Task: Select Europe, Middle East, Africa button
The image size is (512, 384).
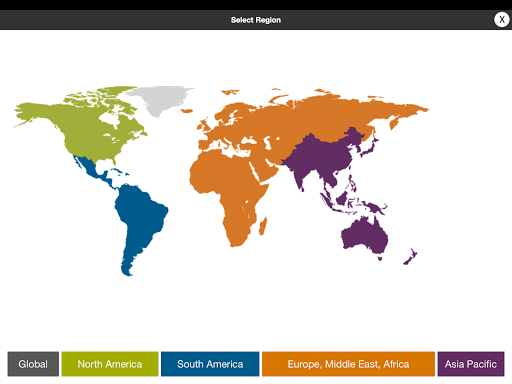Action: click(x=348, y=364)
